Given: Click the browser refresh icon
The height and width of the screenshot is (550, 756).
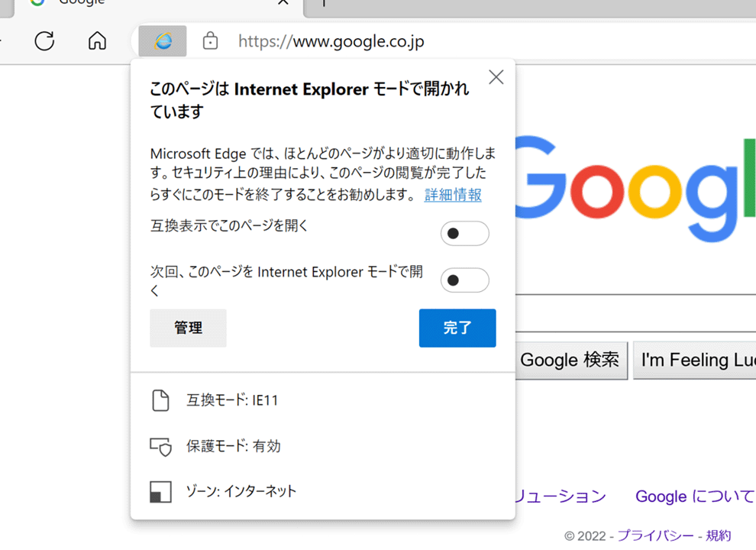Looking at the screenshot, I should pyautogui.click(x=44, y=41).
